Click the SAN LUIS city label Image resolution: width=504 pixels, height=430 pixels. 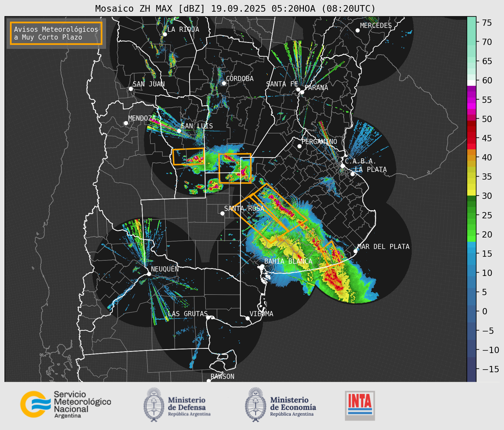click(x=197, y=126)
